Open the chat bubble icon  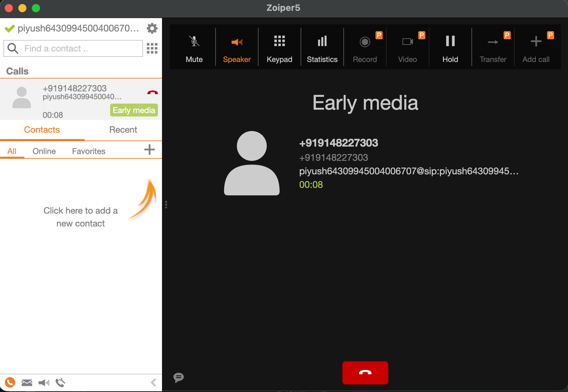[179, 377]
